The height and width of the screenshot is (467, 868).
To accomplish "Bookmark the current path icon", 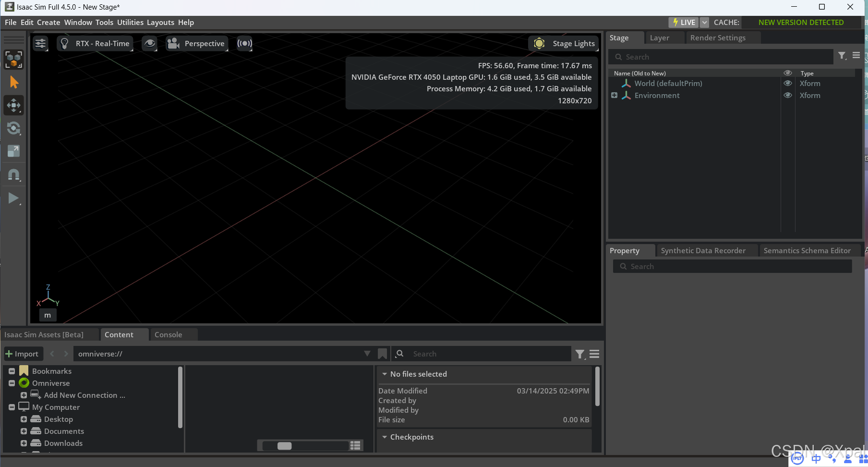I will click(x=383, y=354).
